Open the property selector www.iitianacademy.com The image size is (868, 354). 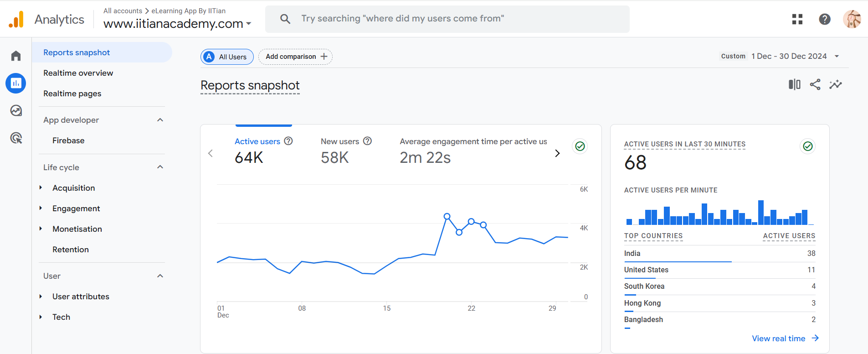[x=177, y=24]
